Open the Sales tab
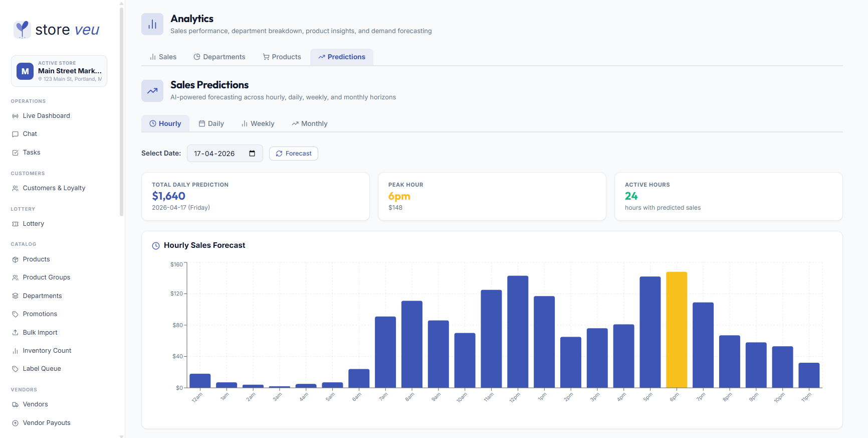 click(x=163, y=57)
